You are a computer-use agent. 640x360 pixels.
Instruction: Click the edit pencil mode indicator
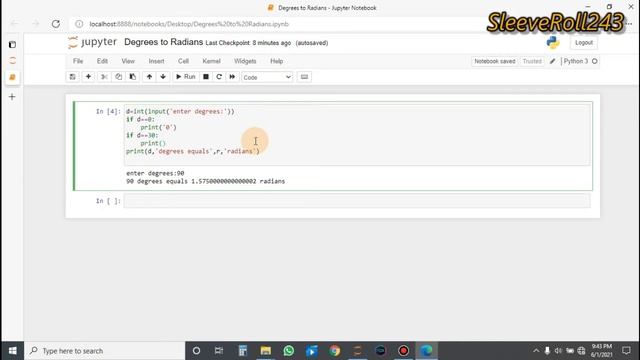[x=552, y=61]
